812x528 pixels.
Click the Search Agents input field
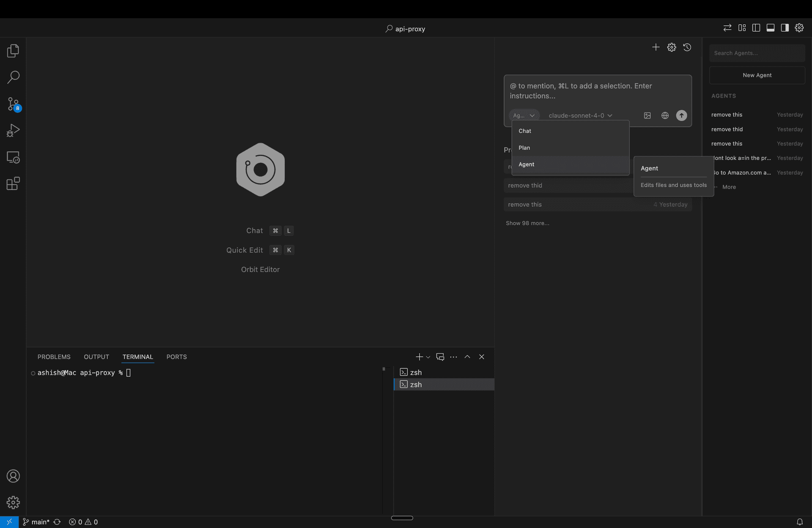click(x=757, y=53)
